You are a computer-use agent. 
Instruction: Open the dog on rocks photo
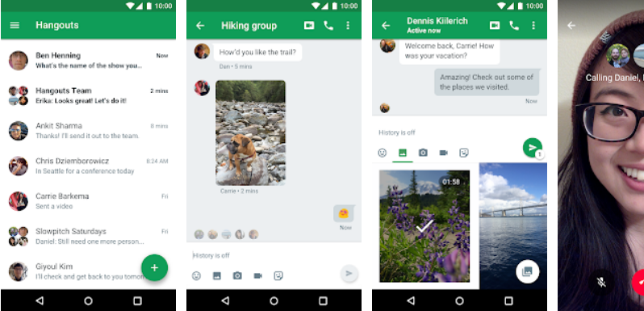(250, 132)
